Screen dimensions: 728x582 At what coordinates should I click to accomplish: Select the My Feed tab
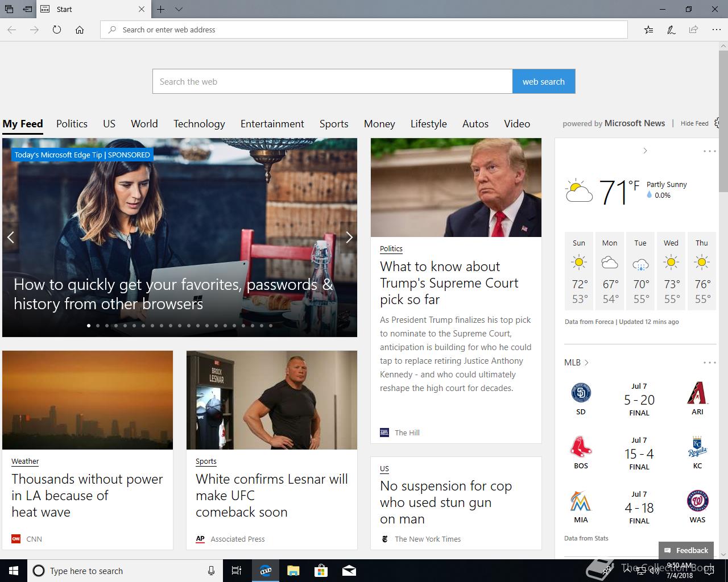(x=23, y=123)
